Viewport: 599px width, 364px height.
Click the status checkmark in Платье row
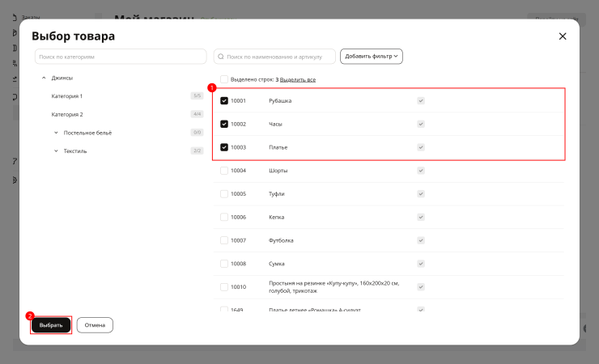[x=421, y=147]
